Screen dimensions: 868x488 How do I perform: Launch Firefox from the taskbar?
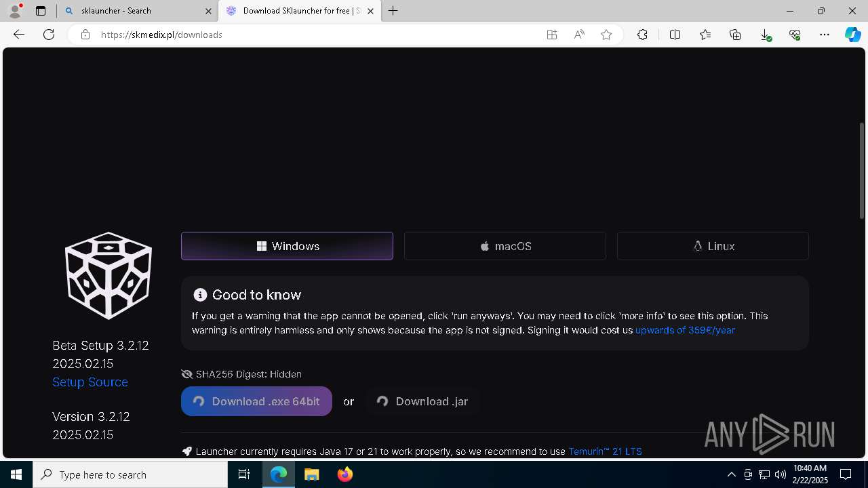345,474
